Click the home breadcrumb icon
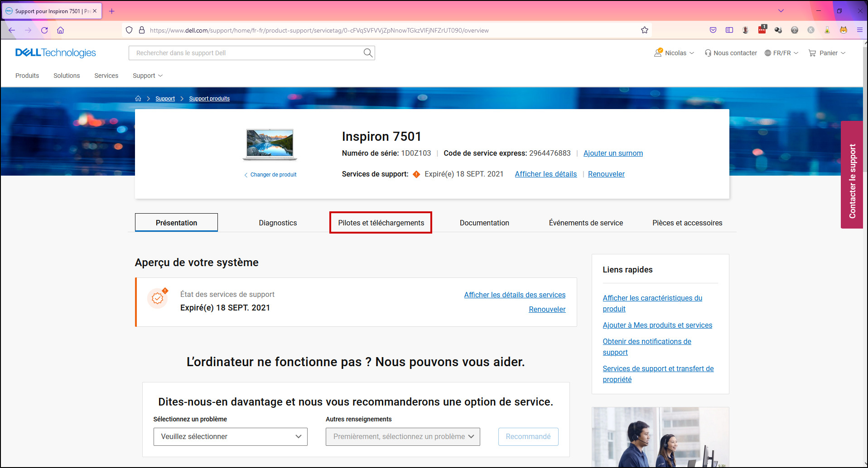Viewport: 868px width, 468px height. pyautogui.click(x=138, y=99)
